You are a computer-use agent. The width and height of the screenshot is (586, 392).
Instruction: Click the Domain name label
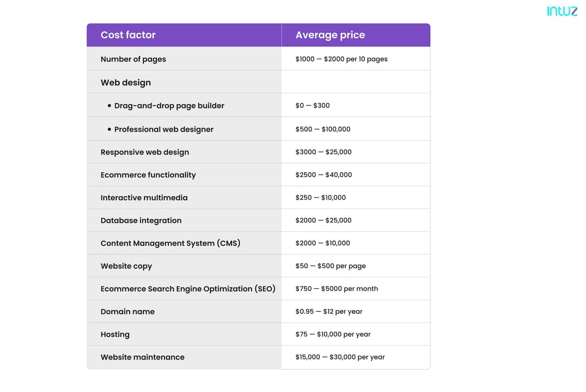(x=127, y=311)
